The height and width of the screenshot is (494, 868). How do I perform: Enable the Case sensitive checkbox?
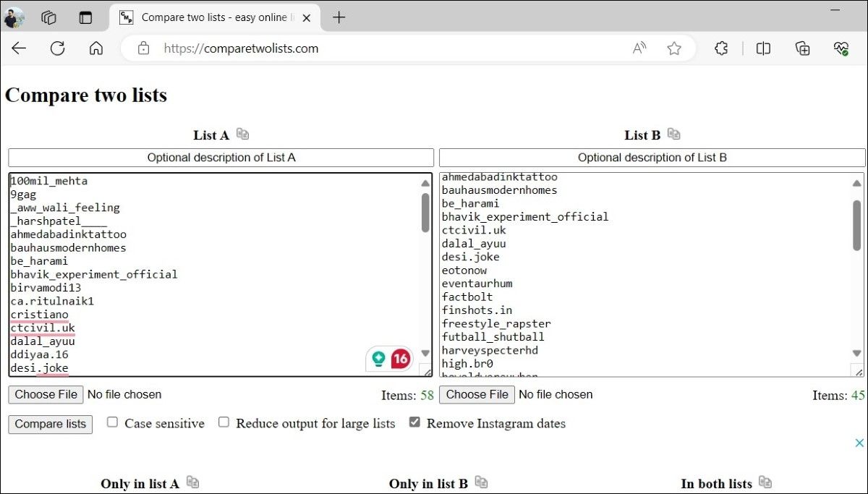[113, 422]
